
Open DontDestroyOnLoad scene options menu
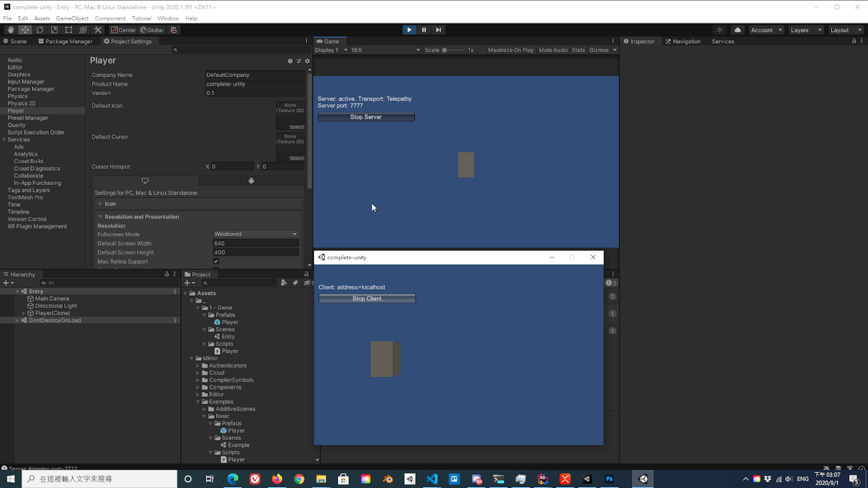pos(175,320)
